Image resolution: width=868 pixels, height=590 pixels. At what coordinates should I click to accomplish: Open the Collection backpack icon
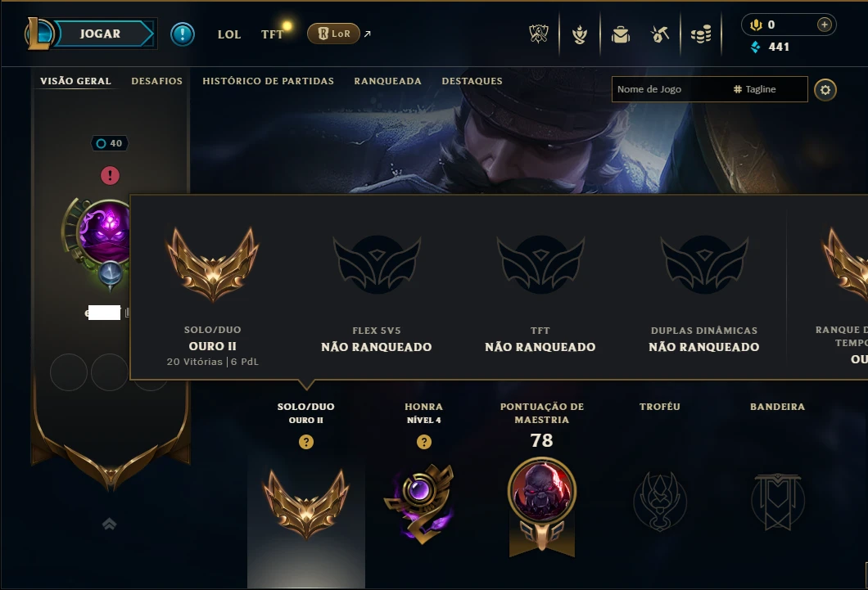[x=621, y=35]
